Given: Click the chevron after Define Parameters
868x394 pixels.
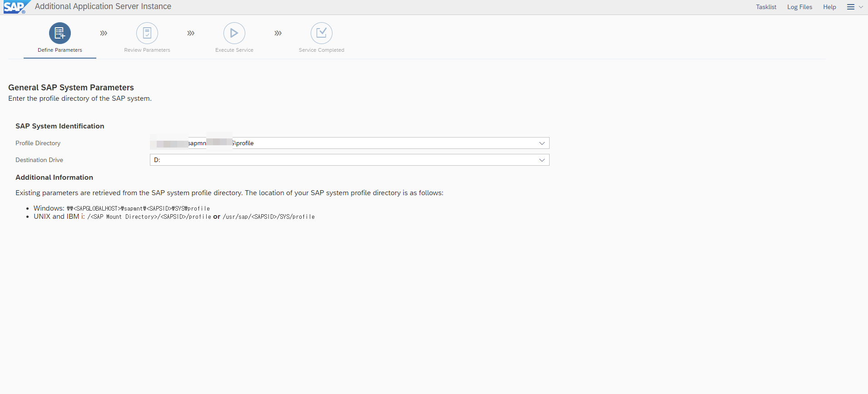Looking at the screenshot, I should point(104,33).
